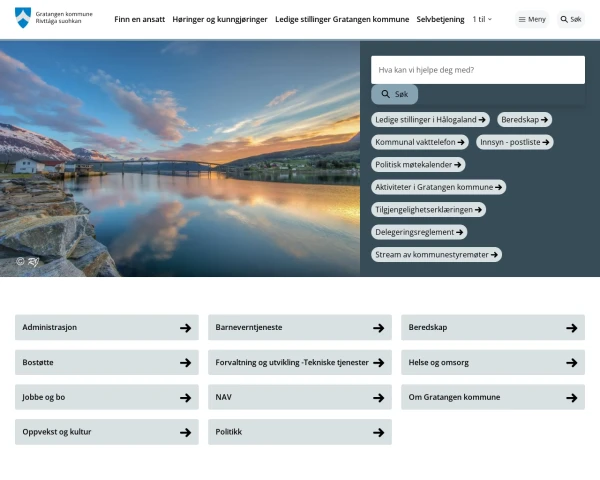
Task: Click the arrow icon on the Politikk tile
Action: pos(378,433)
